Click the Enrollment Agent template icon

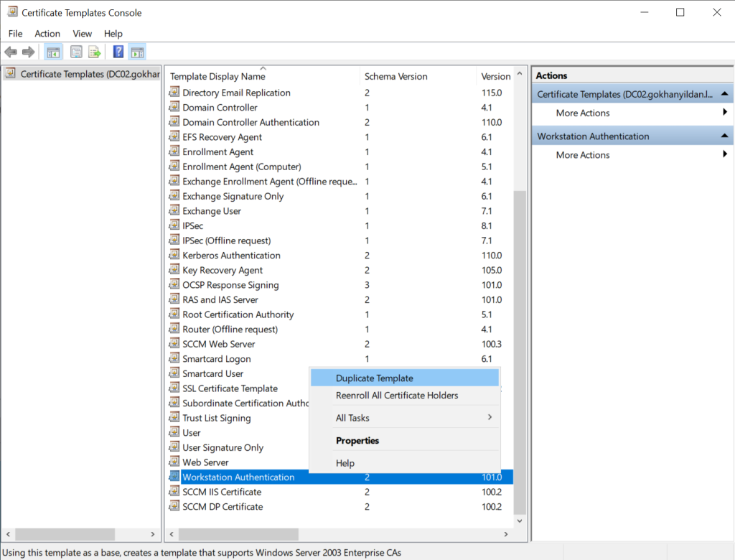coord(174,151)
